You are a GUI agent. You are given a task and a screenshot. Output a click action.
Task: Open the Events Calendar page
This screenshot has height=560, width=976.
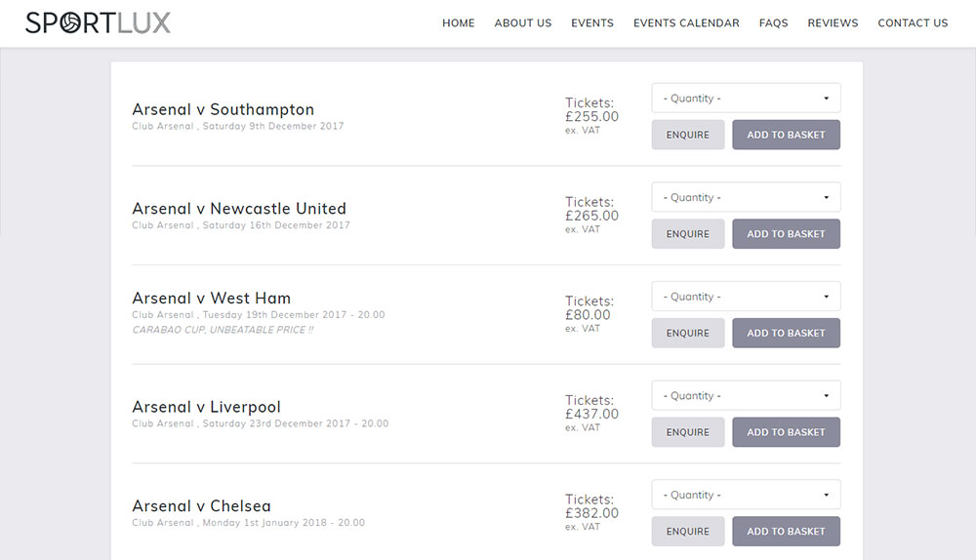tap(686, 23)
